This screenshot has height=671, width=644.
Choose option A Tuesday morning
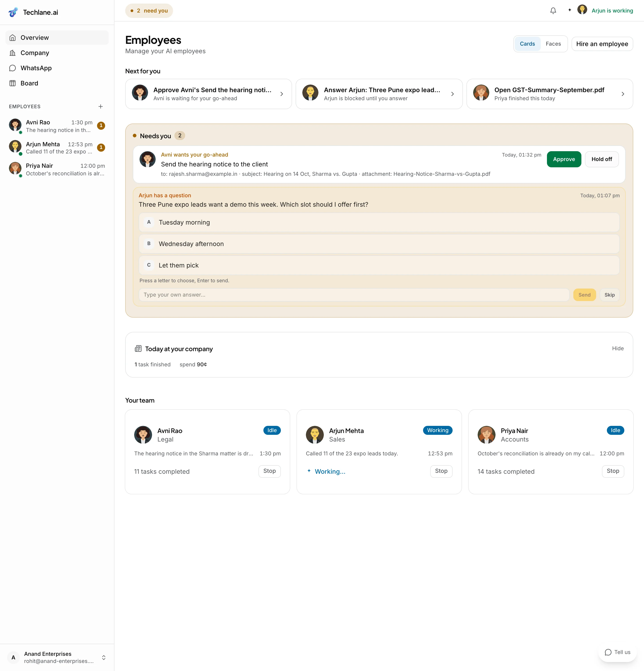tap(379, 223)
